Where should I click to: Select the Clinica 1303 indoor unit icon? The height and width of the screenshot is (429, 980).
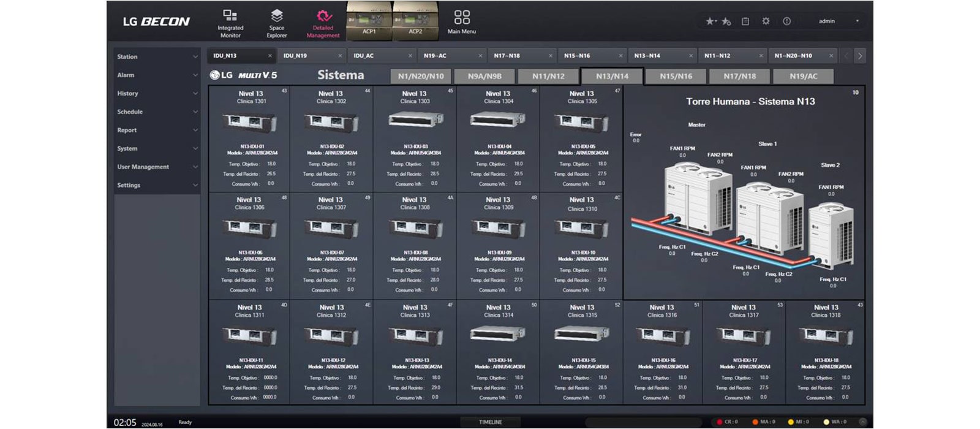pos(415,120)
